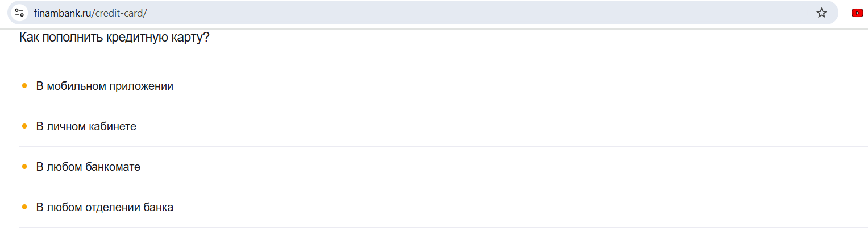Open site information icon in address bar
868x235 pixels.
[19, 13]
